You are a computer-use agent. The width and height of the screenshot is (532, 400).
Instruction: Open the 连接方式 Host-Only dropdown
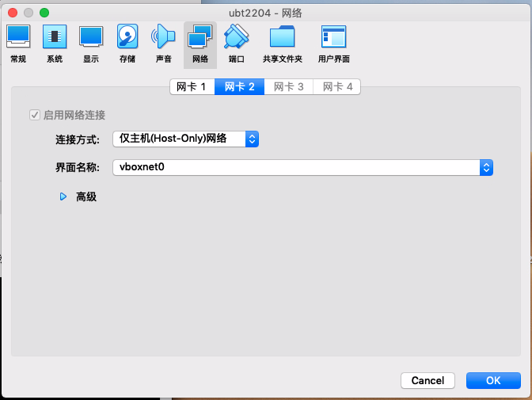(185, 139)
